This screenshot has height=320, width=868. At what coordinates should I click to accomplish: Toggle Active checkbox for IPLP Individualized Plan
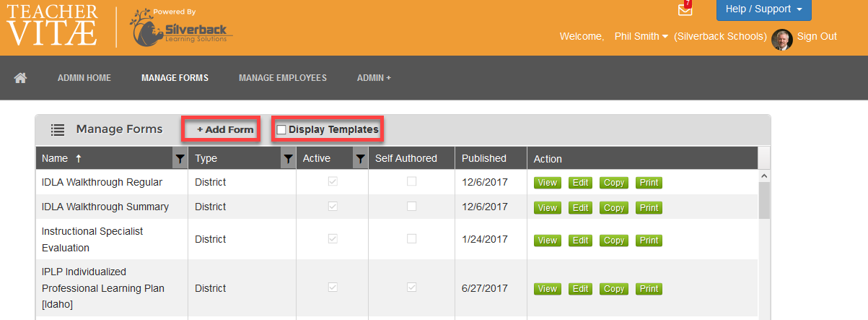[333, 288]
